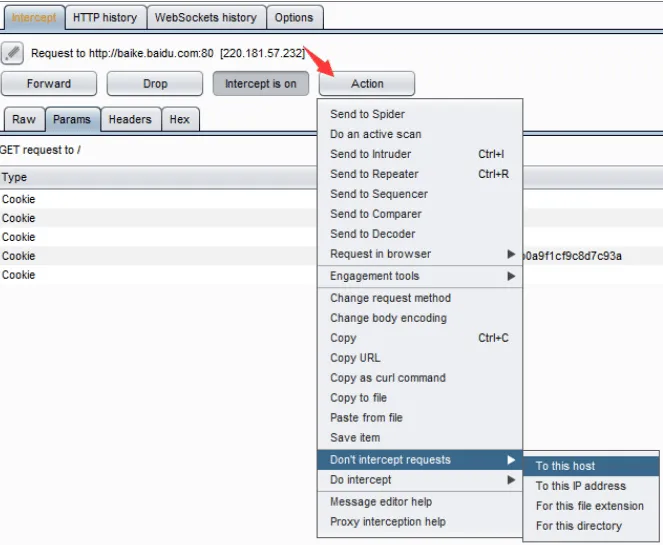663x545 pixels.
Task: Open Proxy interception help
Action: click(420, 522)
